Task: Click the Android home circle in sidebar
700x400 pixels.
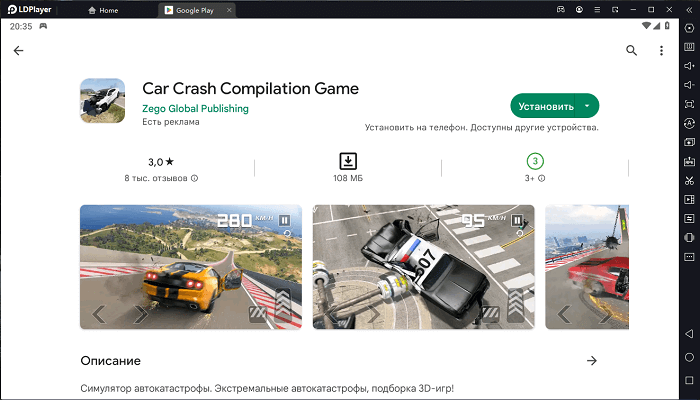Action: coord(689,357)
